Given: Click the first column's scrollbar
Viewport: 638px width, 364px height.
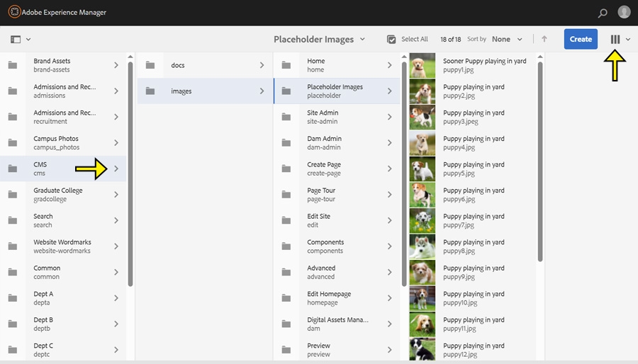Looking at the screenshot, I should point(130,174).
